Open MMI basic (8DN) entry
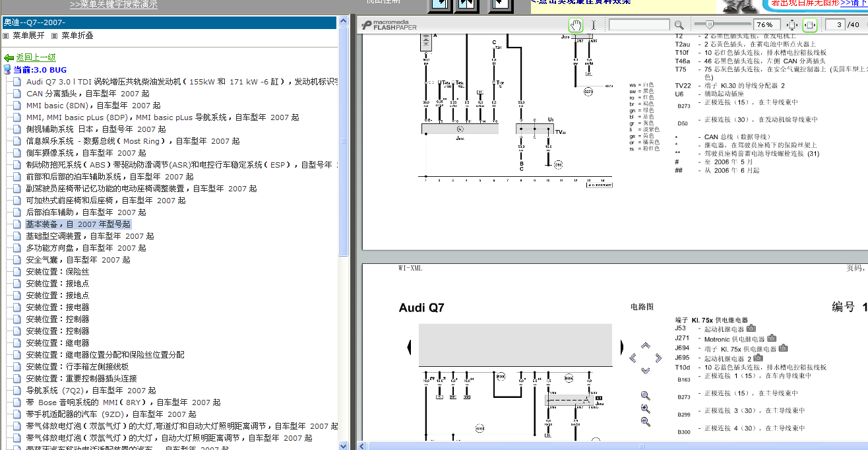This screenshot has height=450, width=868. click(93, 106)
